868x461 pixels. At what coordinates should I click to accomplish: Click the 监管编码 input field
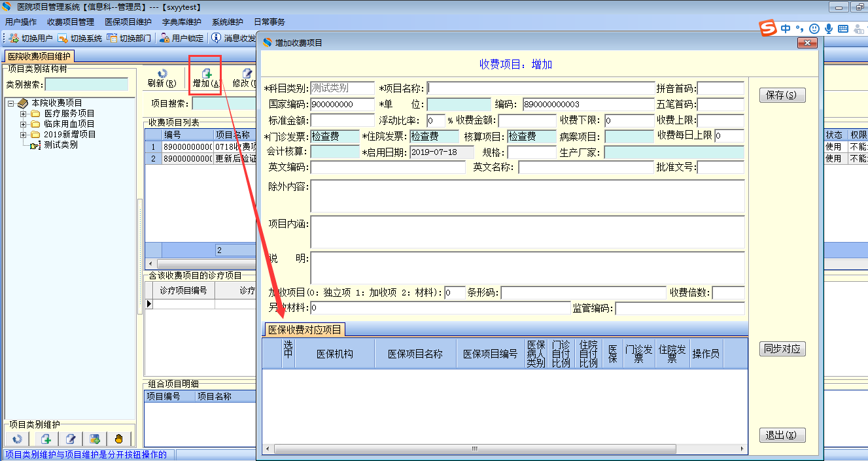[x=680, y=308]
